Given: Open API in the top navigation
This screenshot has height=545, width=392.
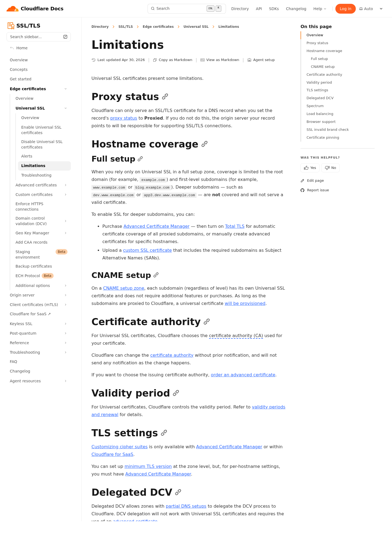Looking at the screenshot, I should tap(259, 9).
